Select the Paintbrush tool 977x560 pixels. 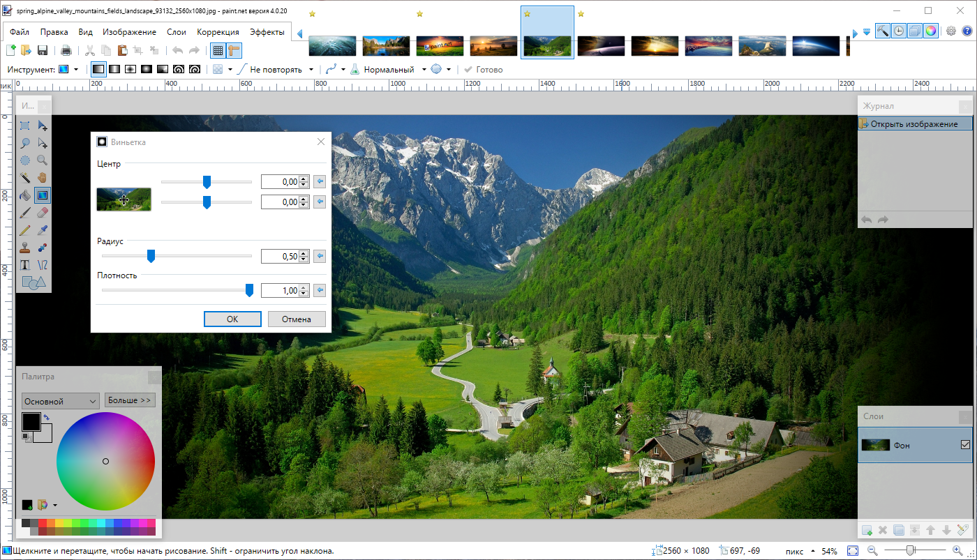tap(25, 213)
